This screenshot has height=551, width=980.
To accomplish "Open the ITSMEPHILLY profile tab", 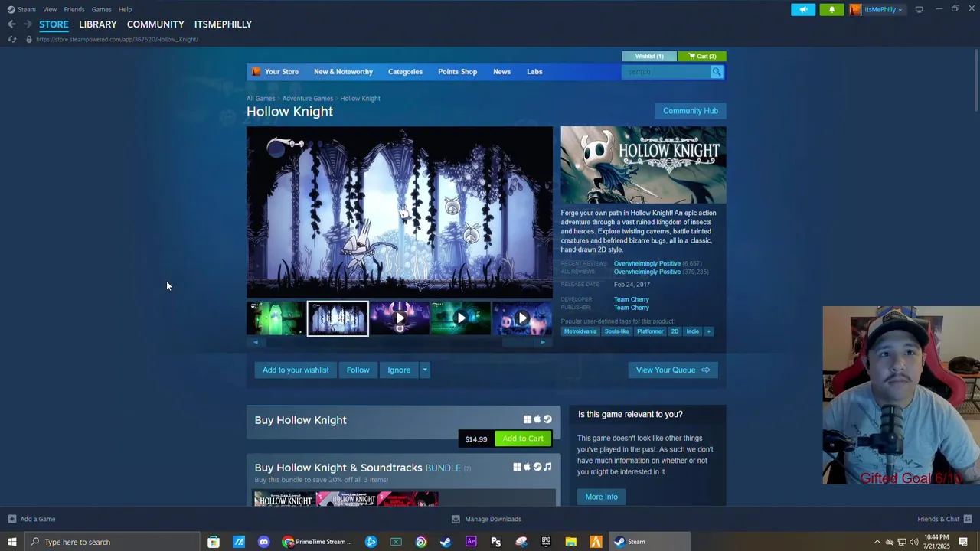I will coord(223,24).
